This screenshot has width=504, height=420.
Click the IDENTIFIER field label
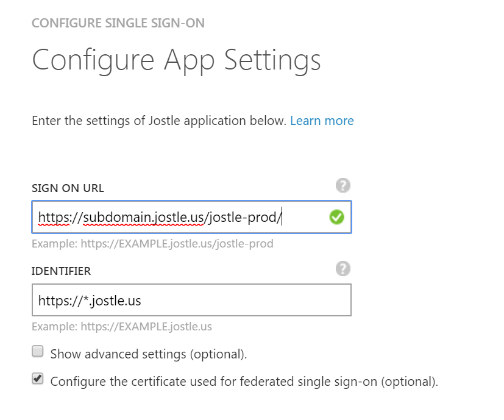click(61, 271)
